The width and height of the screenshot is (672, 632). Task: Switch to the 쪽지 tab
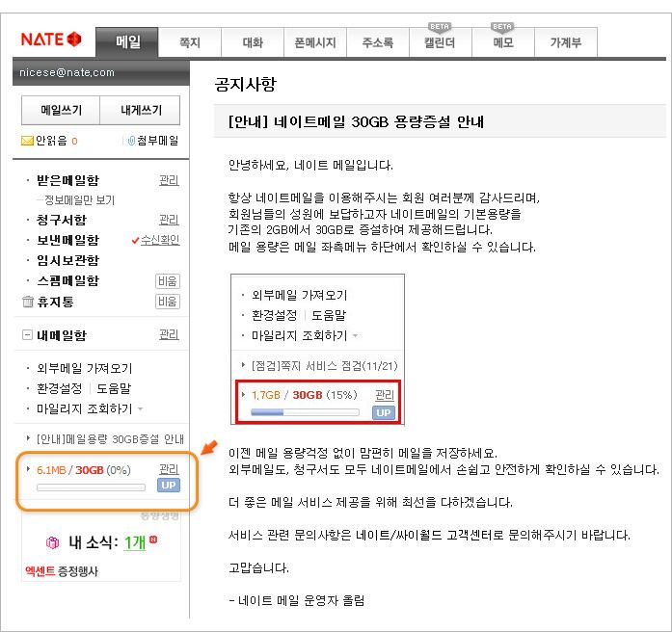[190, 42]
